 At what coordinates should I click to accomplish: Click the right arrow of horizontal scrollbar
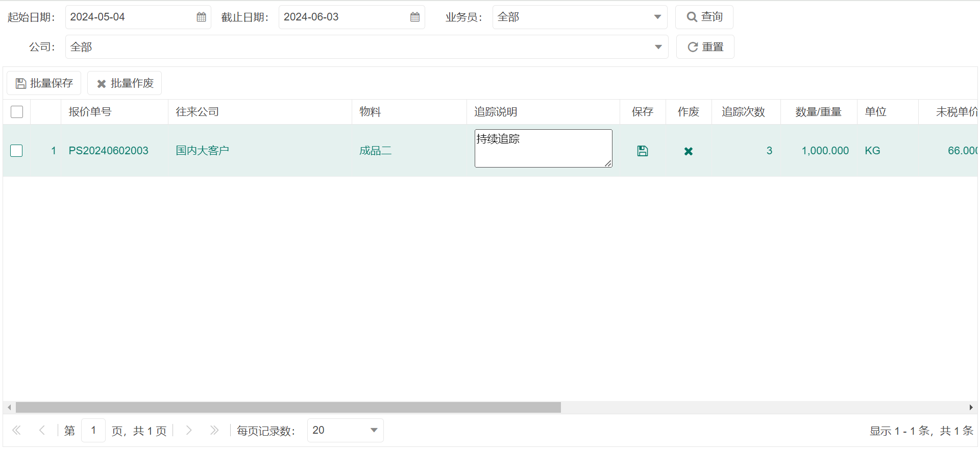point(971,408)
